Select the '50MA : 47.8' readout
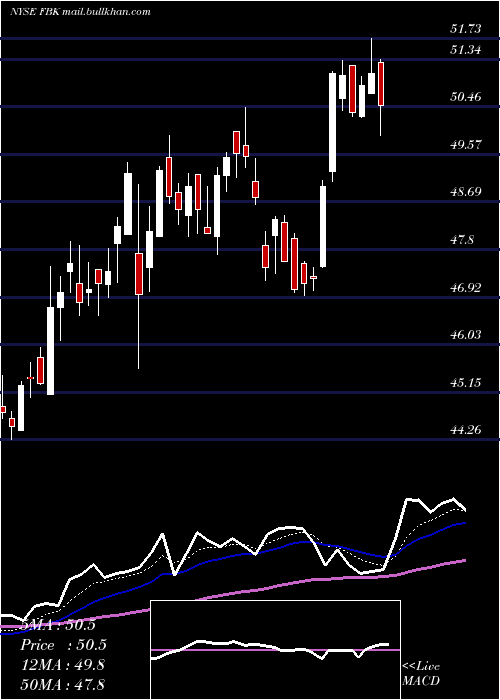Viewport: 500px width, 700px height. tap(63, 685)
